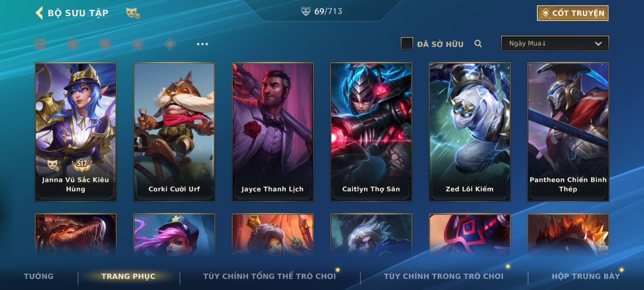Viewport: 644px width, 290px height.
Task: Switch to the Tướng tab
Action: [x=39, y=276]
